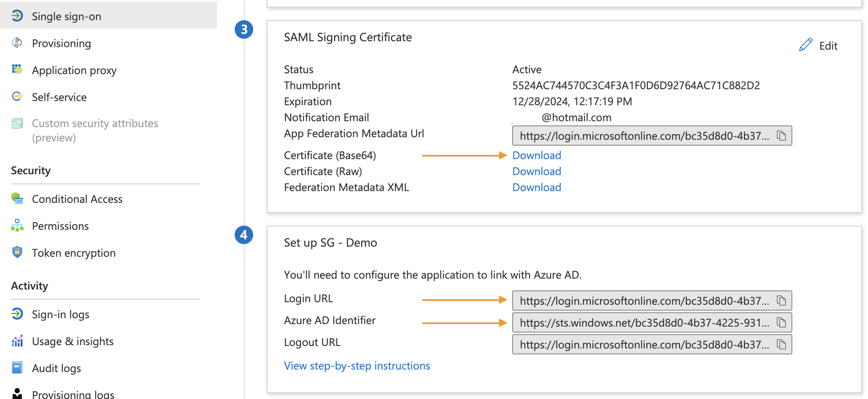Click the Activity section header
Viewport: 868px width, 399px height.
29,286
